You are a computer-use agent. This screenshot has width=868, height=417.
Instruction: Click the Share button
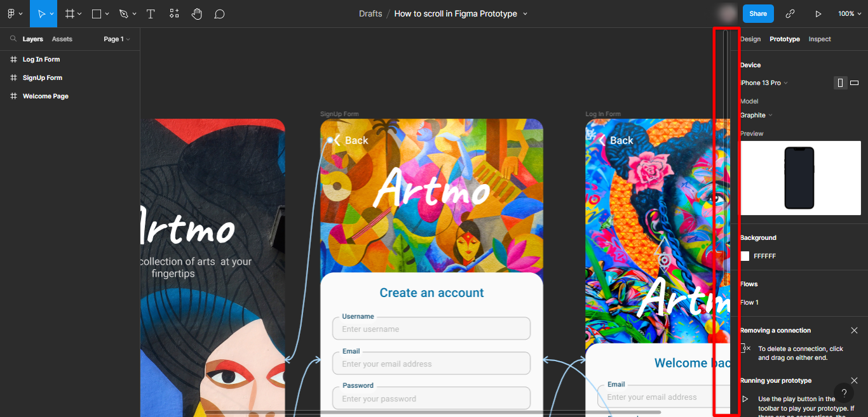(758, 13)
